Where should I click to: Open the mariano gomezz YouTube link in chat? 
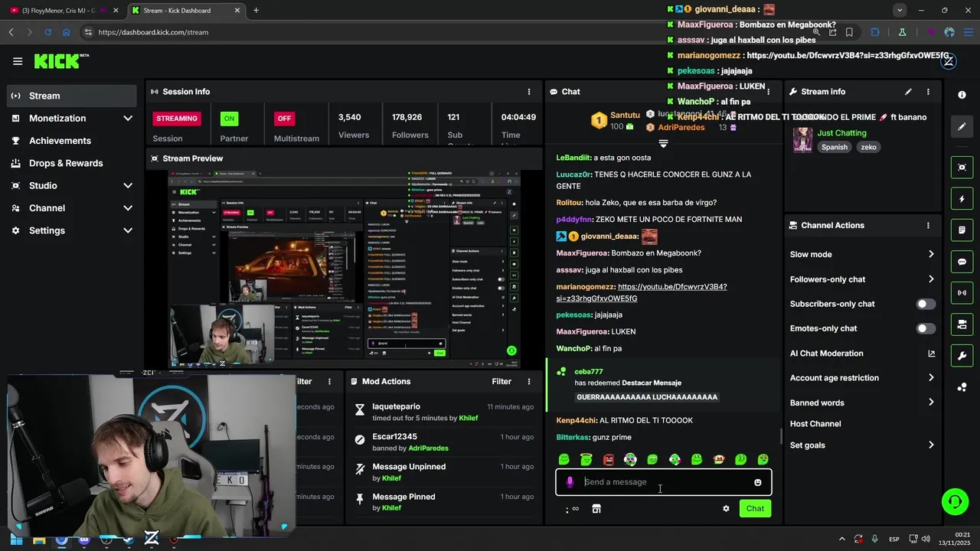(x=642, y=292)
